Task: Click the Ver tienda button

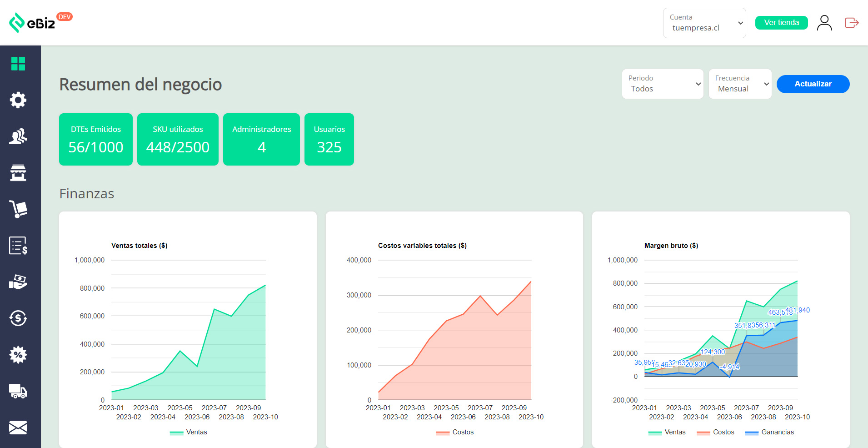Action: [x=782, y=23]
